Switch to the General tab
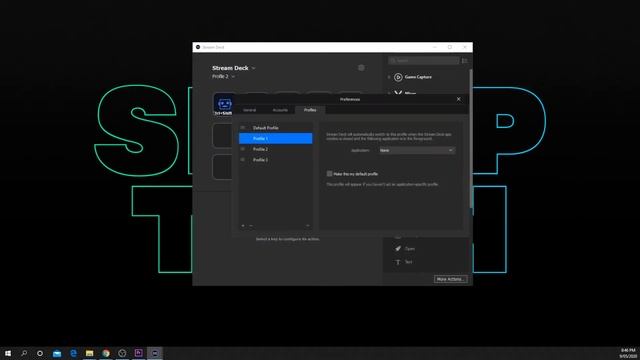Viewport: 640px width, 360px height. tap(249, 110)
